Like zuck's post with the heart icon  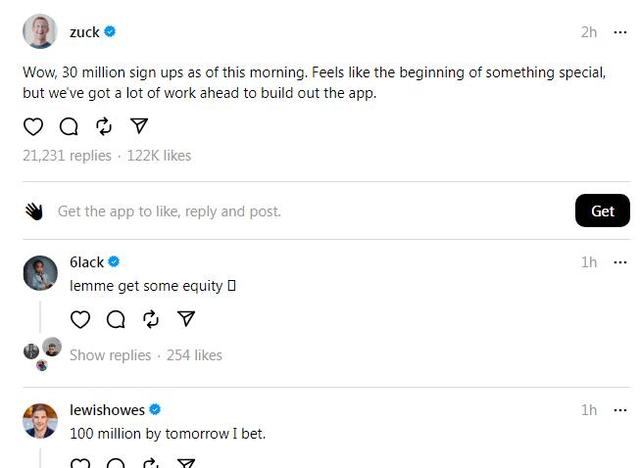click(33, 126)
